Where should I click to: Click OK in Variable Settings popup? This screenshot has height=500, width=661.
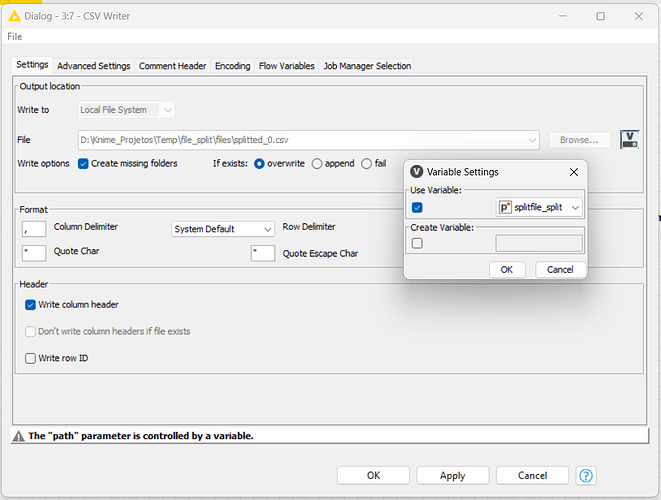point(507,270)
